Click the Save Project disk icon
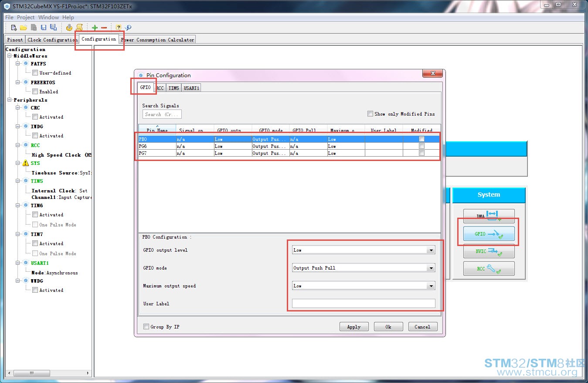 (44, 27)
